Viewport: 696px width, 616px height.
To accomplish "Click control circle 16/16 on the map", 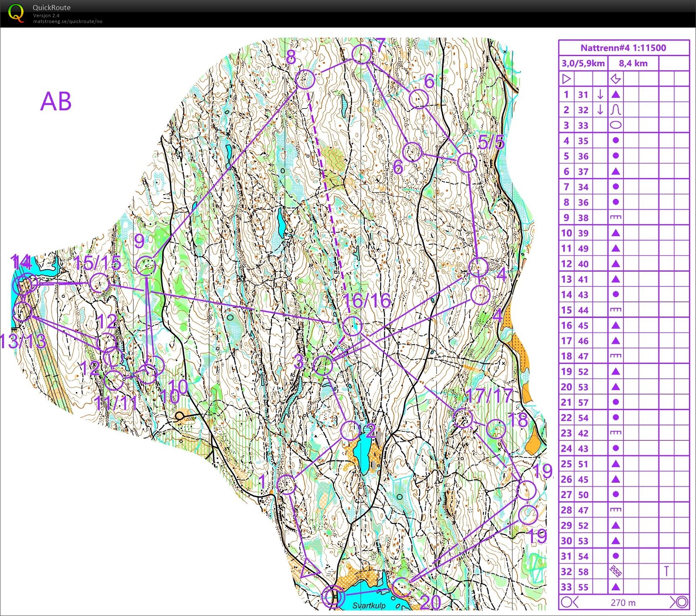I will [x=353, y=326].
